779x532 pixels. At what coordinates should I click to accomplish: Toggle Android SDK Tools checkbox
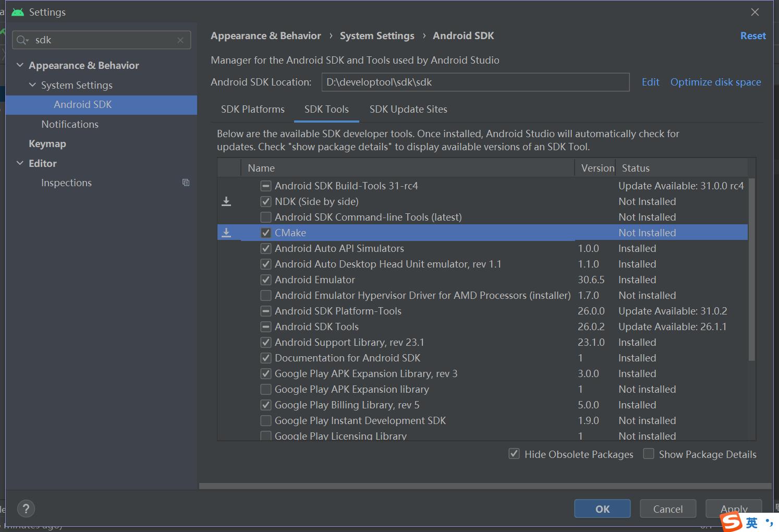(x=266, y=327)
